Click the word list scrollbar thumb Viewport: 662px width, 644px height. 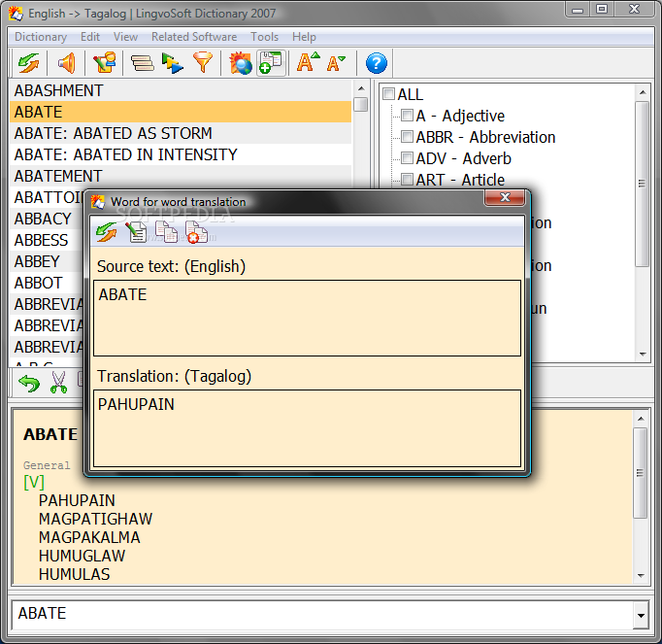click(361, 104)
